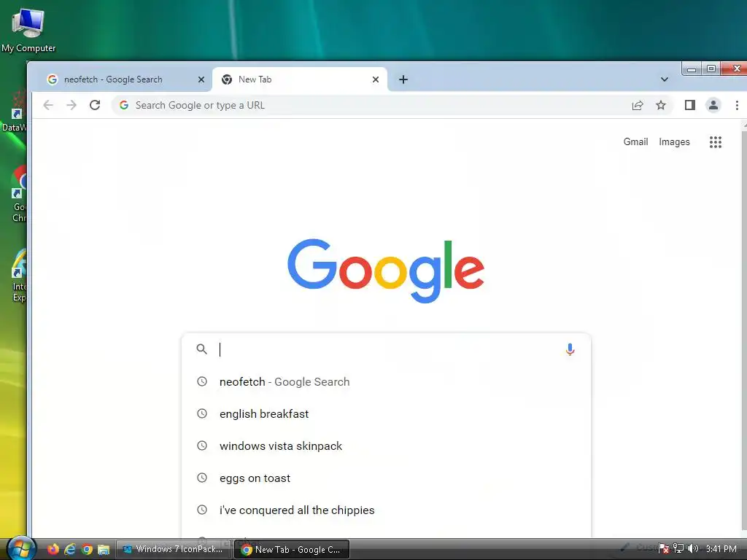Image resolution: width=747 pixels, height=560 pixels.
Task: Click the Google logo
Action: 386,270
